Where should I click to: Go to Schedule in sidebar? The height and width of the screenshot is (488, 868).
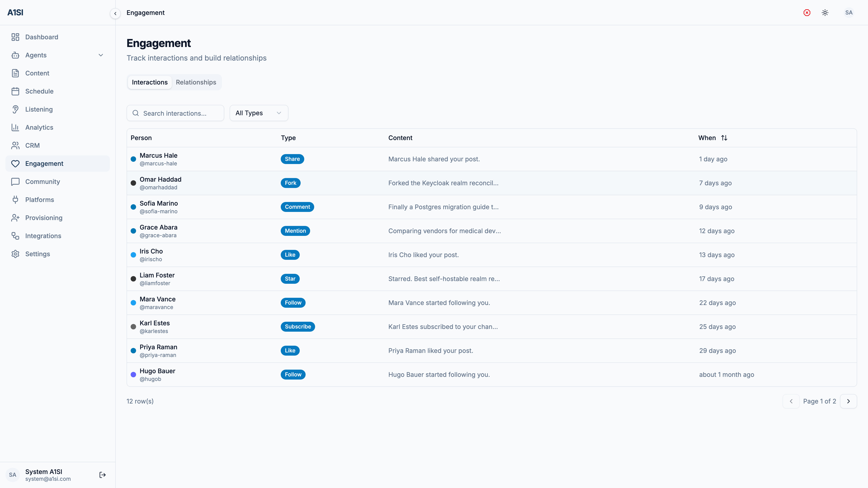coord(58,91)
